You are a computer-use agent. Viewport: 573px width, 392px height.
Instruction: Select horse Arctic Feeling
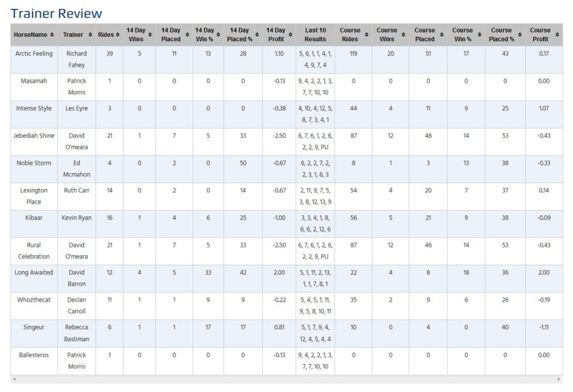(x=34, y=53)
